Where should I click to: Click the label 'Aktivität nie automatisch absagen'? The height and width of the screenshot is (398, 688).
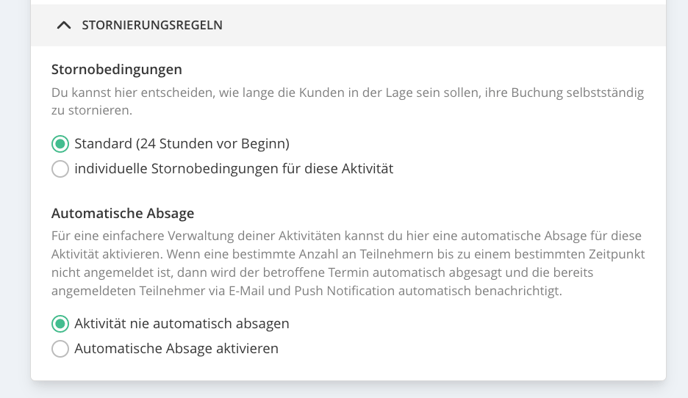coord(182,324)
